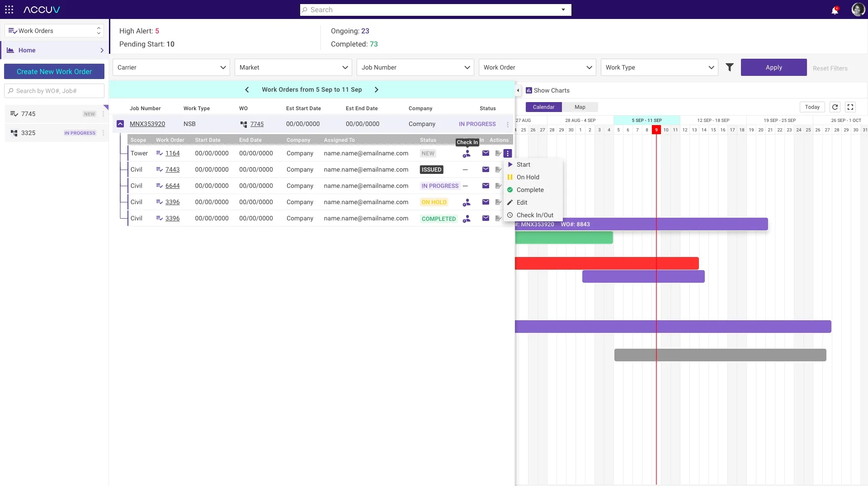868x486 pixels.
Task: Open the Work Orders module selector
Action: coord(54,31)
